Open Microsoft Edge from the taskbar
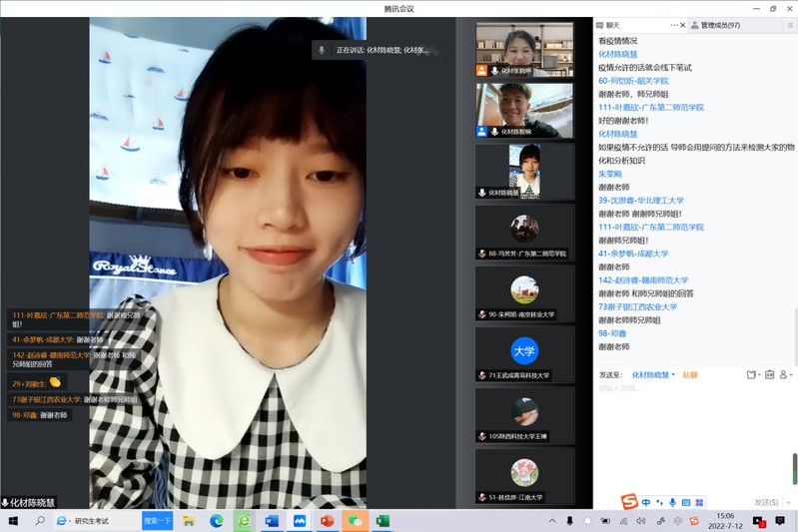Viewport: 798px width, 532px height. [x=217, y=521]
